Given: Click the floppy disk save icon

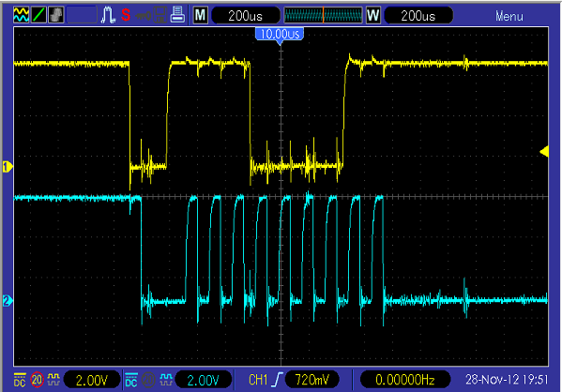Looking at the screenshot, I should pyautogui.click(x=159, y=15).
